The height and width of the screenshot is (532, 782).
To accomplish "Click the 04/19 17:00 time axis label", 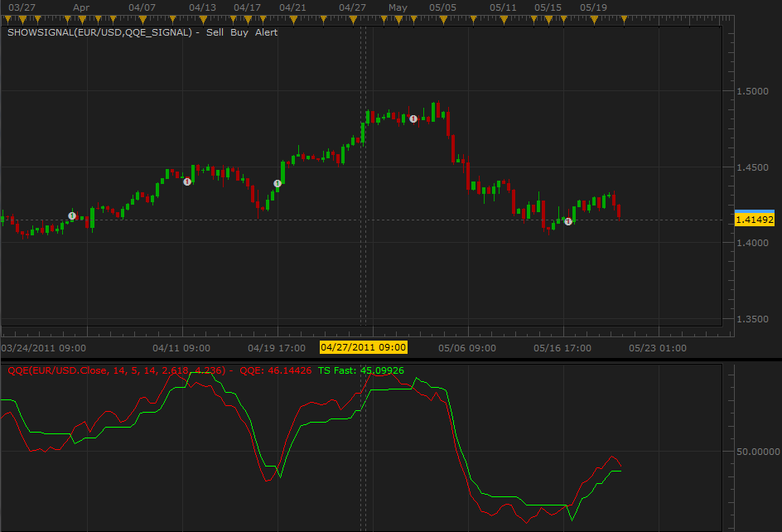I will click(x=277, y=348).
